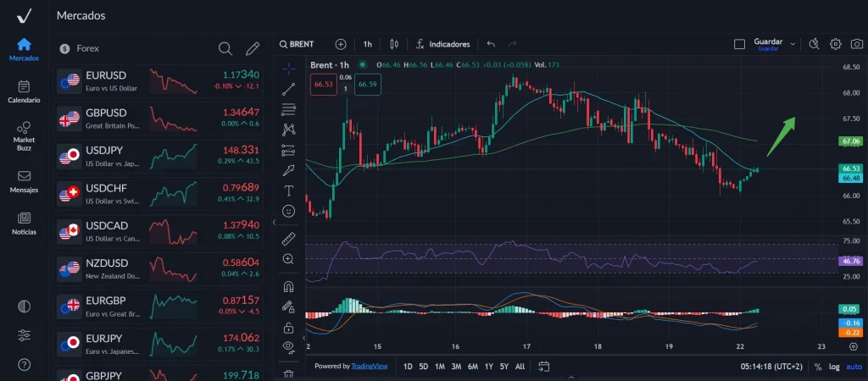Activate the ruler measure tool
This screenshot has height=381, width=868.
[289, 238]
